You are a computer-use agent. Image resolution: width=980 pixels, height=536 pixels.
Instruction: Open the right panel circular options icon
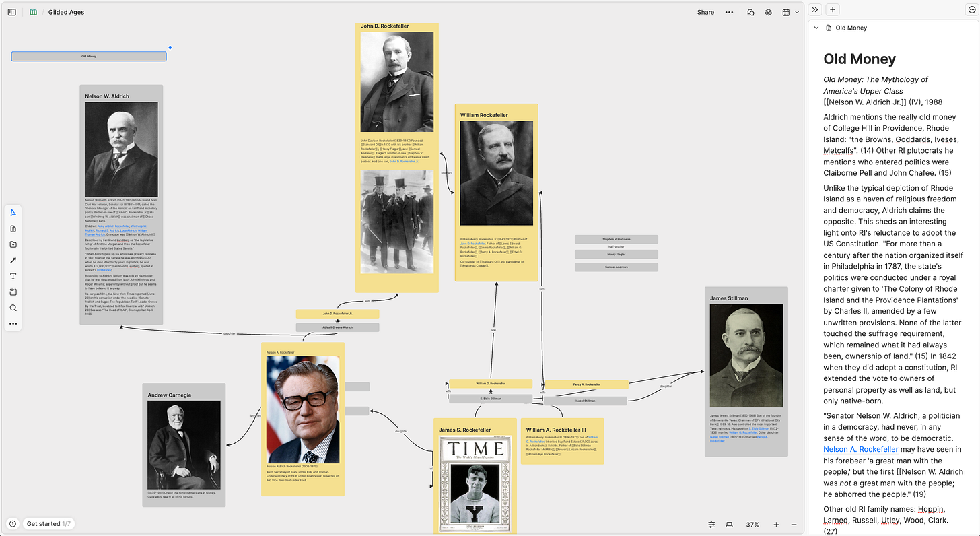click(x=971, y=9)
